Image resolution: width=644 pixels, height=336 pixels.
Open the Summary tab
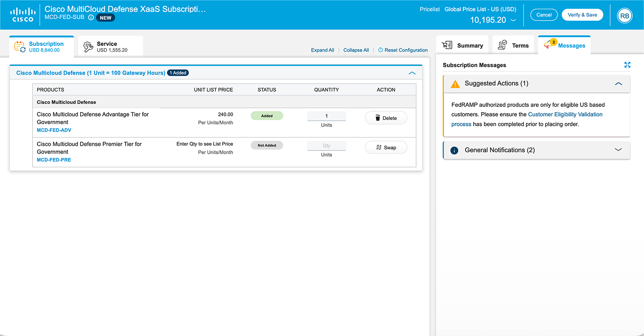[x=462, y=45]
